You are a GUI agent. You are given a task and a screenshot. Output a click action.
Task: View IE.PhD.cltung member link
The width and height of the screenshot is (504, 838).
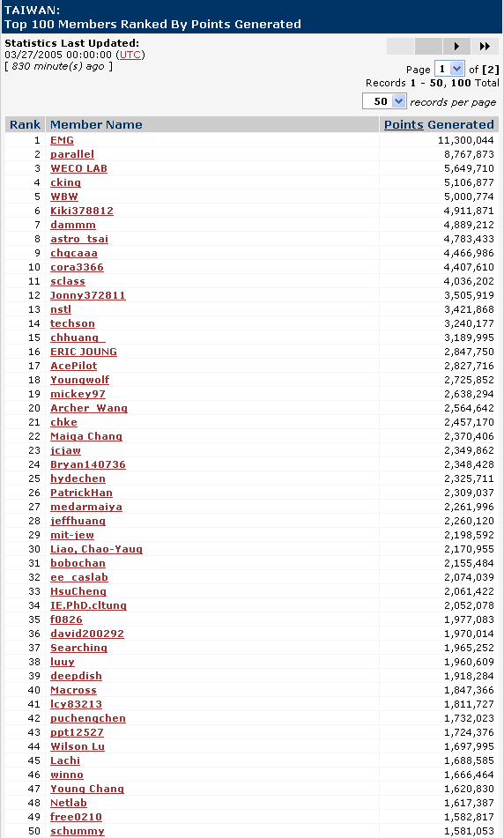coord(88,605)
